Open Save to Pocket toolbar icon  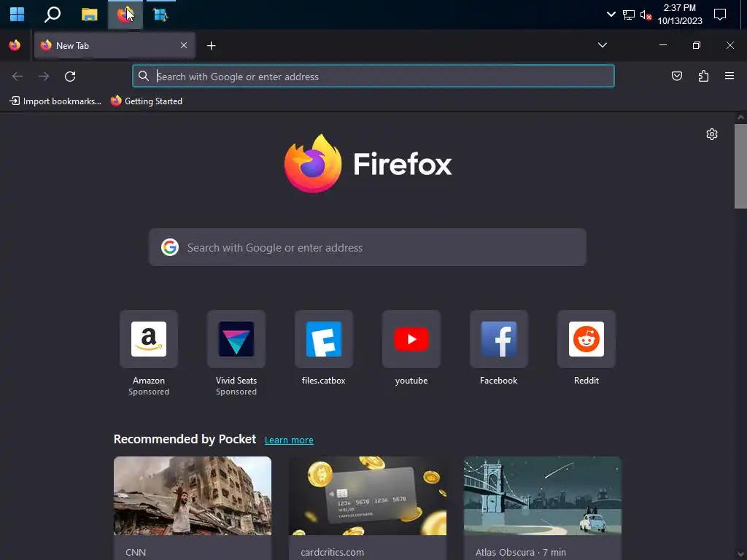[676, 76]
